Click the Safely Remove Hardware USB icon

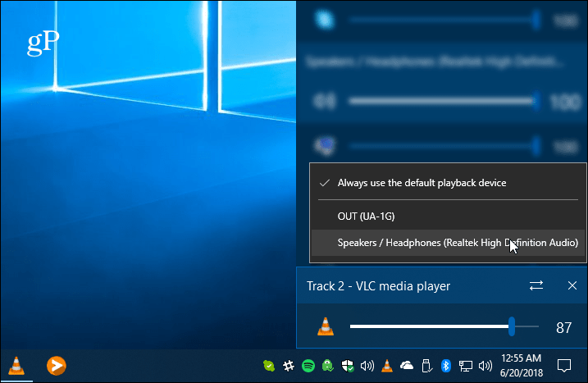tap(426, 366)
